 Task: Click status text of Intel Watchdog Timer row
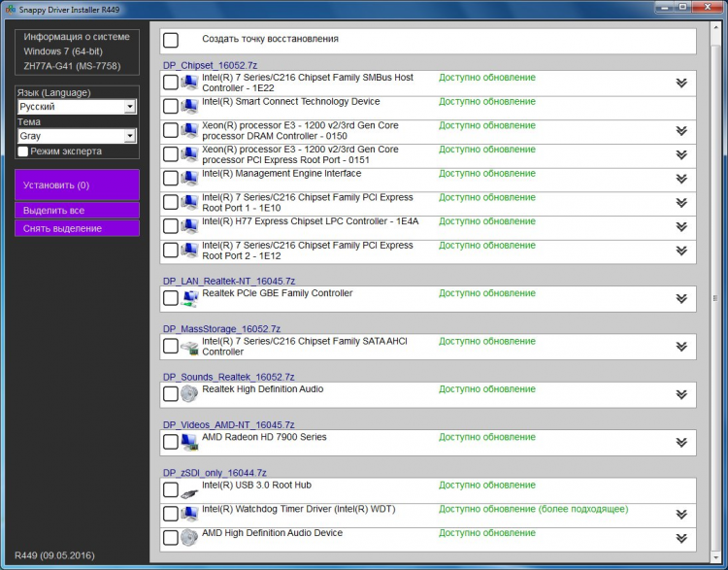pyautogui.click(x=534, y=509)
